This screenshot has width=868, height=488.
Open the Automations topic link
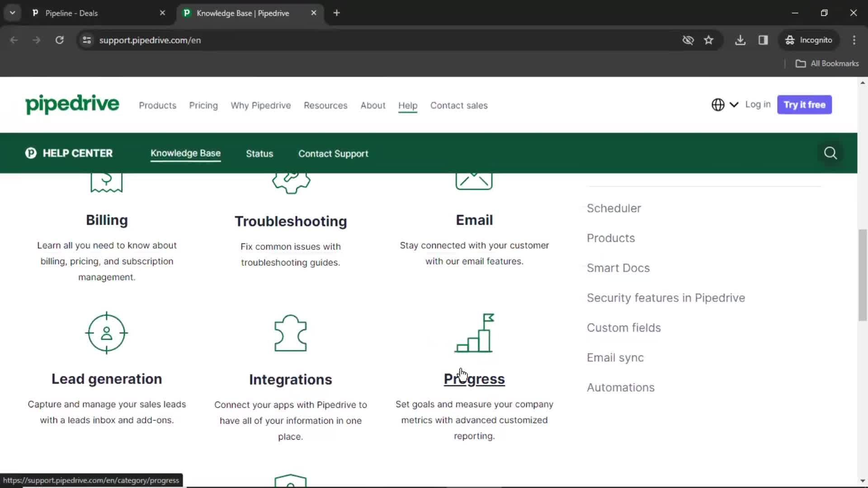pyautogui.click(x=621, y=387)
